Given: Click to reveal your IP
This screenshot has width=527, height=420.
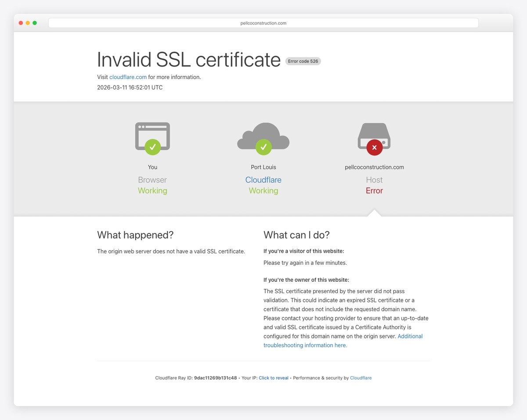Looking at the screenshot, I should tap(274, 378).
